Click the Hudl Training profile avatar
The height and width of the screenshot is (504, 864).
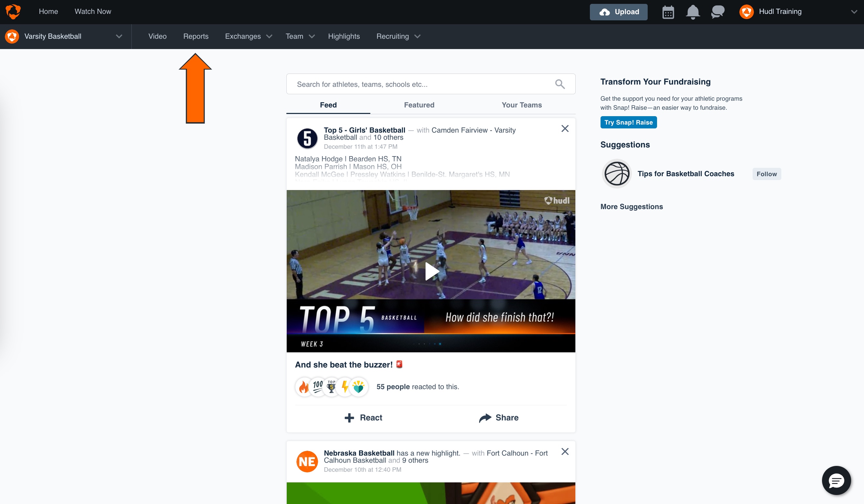point(746,12)
